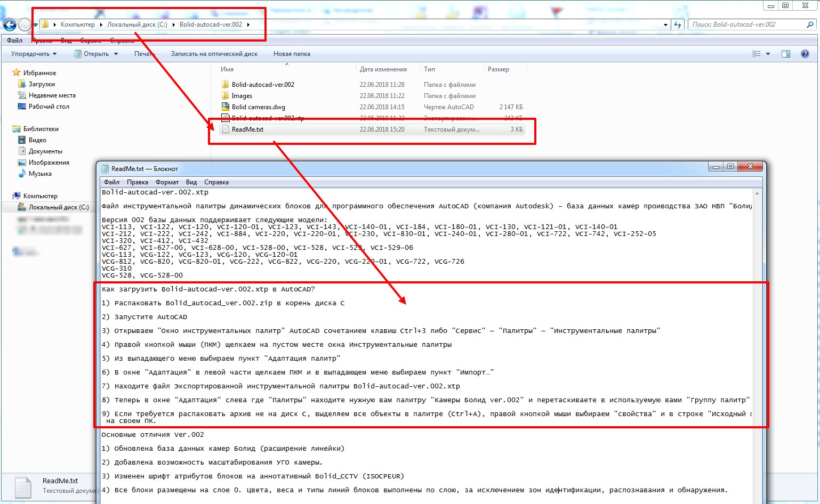Open the Файл menu in Explorer
This screenshot has height=504, width=820.
(15, 40)
